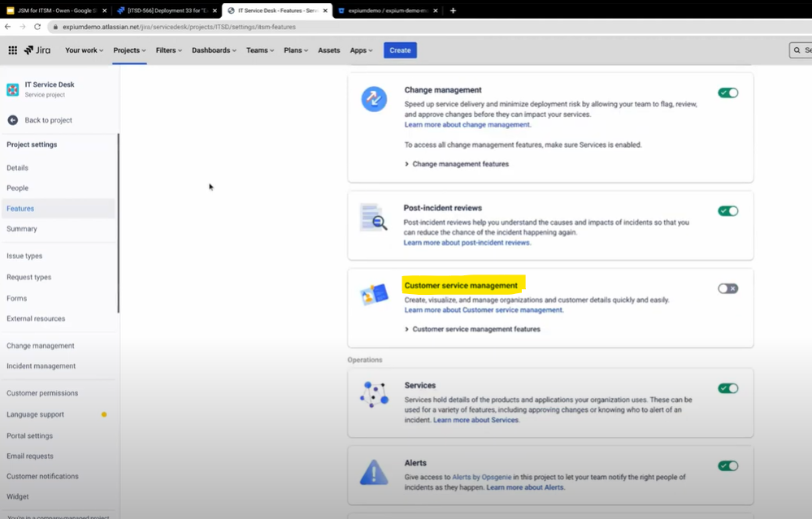Toggle off Change management feature
The image size is (812, 519).
coord(728,93)
